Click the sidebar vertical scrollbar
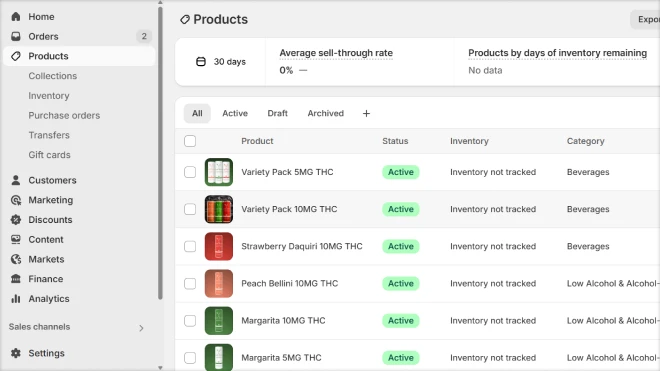 (160, 152)
